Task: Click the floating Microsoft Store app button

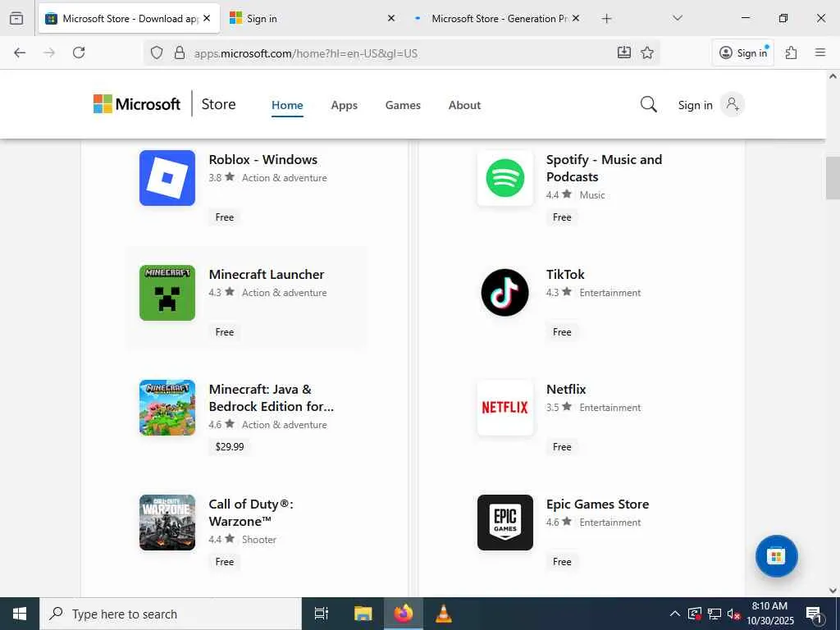Action: point(776,556)
